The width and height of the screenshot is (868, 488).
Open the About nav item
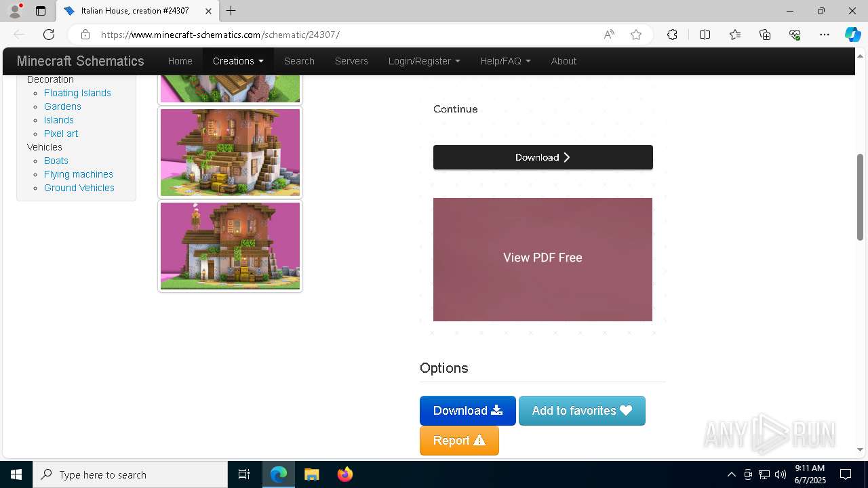[564, 61]
